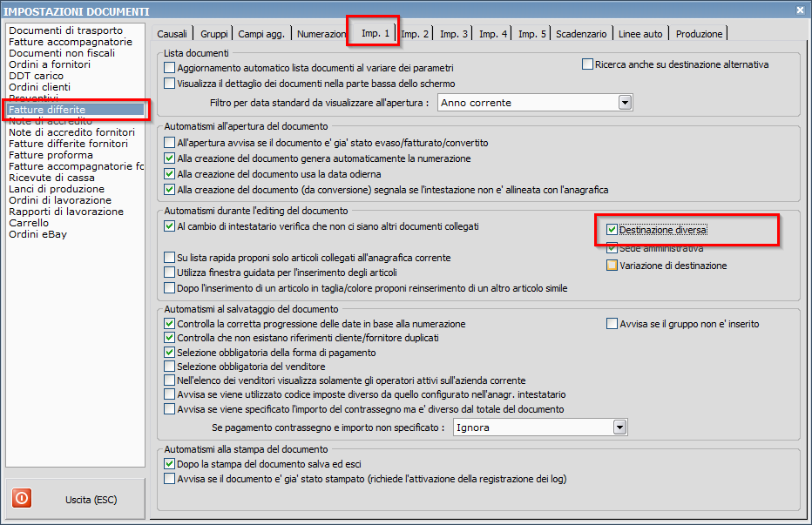This screenshot has height=525, width=812.
Task: Click the Uscita (ESC) button
Action: (x=76, y=499)
